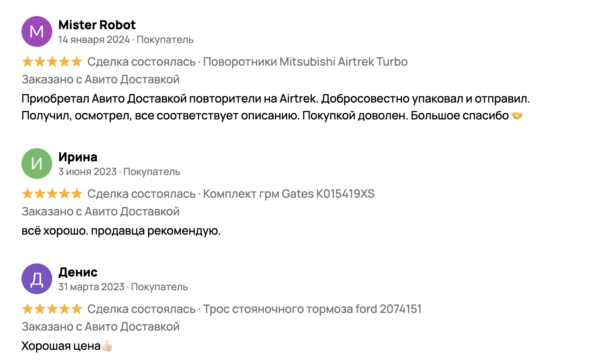Open the Mister Robot reviewer name

tap(97, 25)
